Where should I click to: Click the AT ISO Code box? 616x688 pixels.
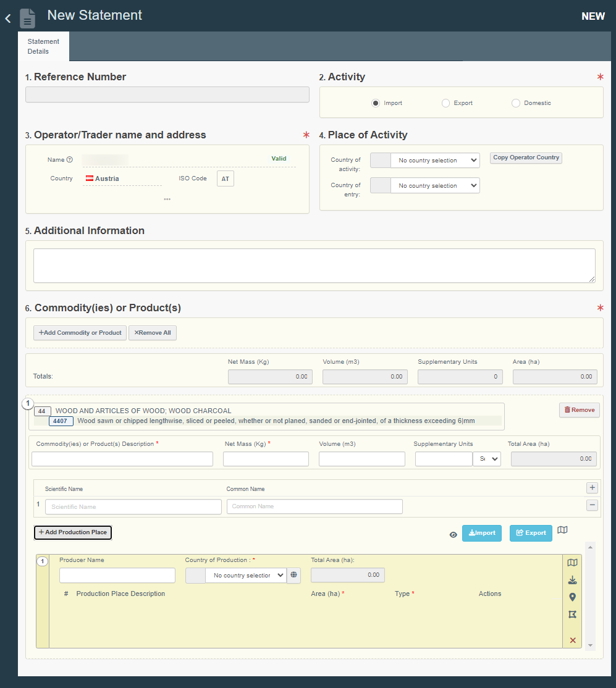coord(226,178)
